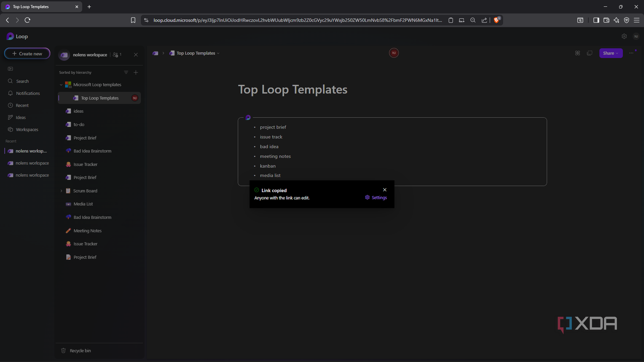The image size is (644, 362).
Task: Click the "media list" bullet text
Action: click(x=270, y=175)
